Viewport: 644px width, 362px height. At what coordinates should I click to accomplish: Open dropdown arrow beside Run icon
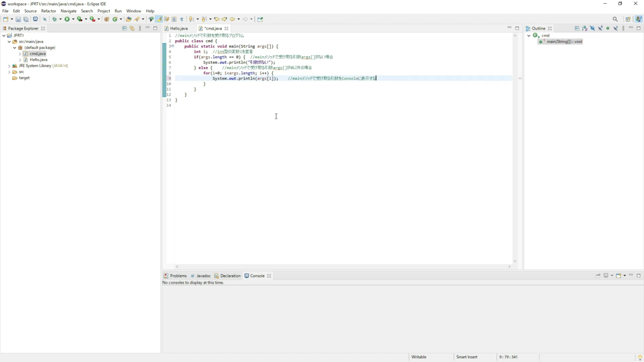pyautogui.click(x=73, y=19)
